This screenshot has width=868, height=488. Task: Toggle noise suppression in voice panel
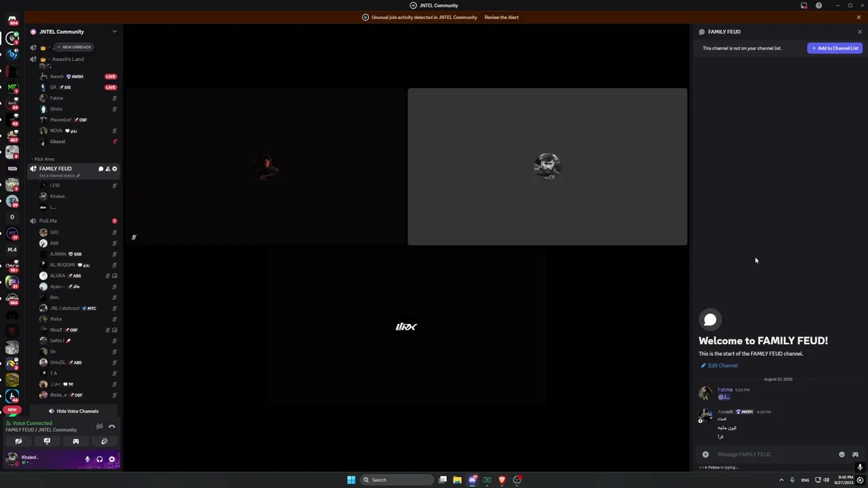[100, 426]
